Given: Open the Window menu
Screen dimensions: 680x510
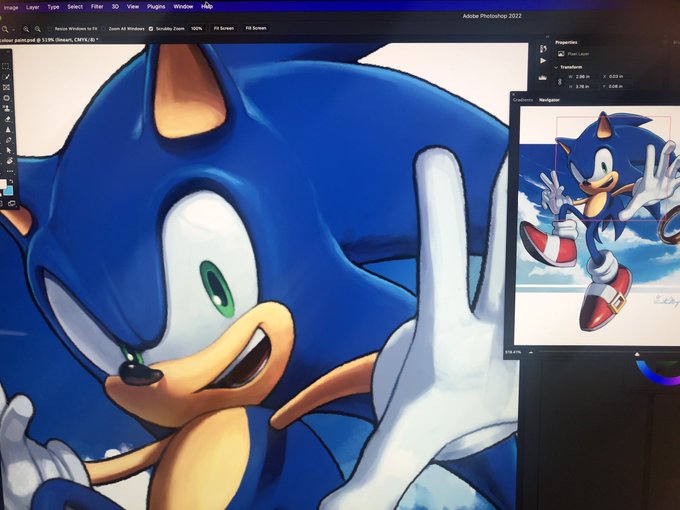Looking at the screenshot, I should coord(183,7).
